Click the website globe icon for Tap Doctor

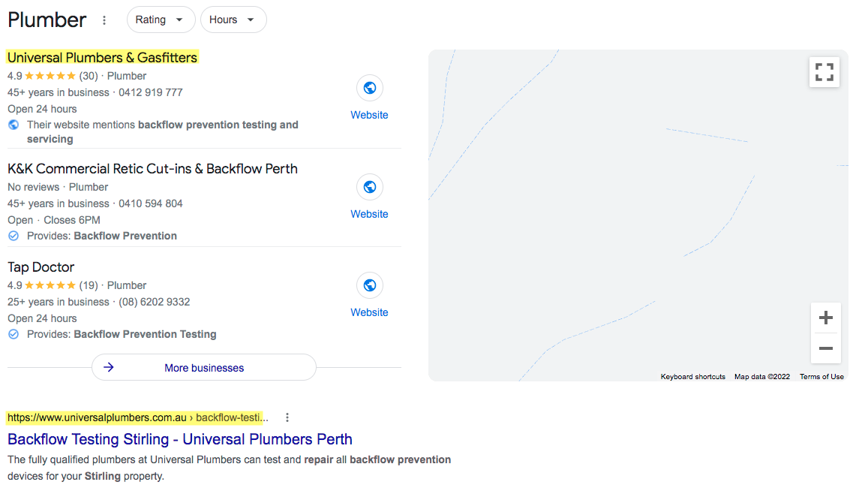[x=370, y=285]
